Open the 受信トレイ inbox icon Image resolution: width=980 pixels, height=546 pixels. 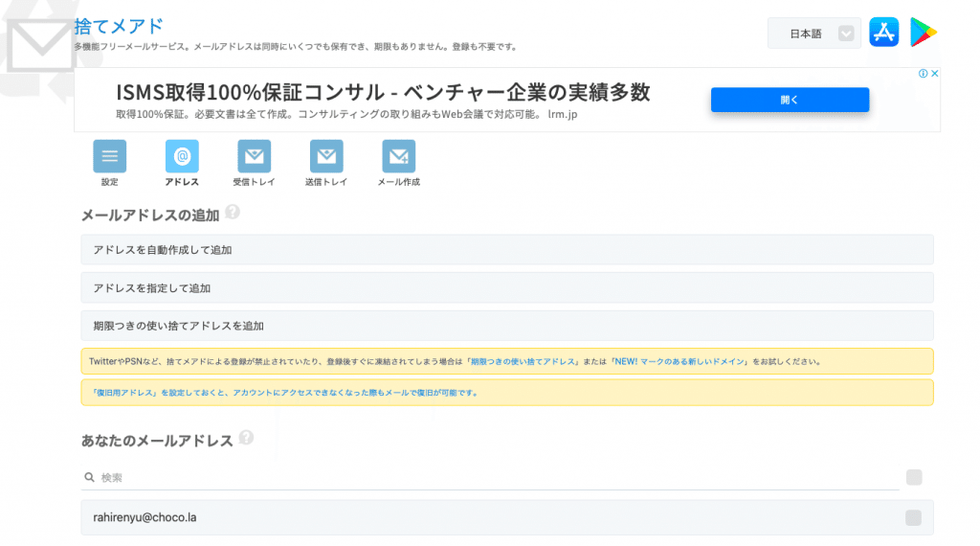(254, 156)
